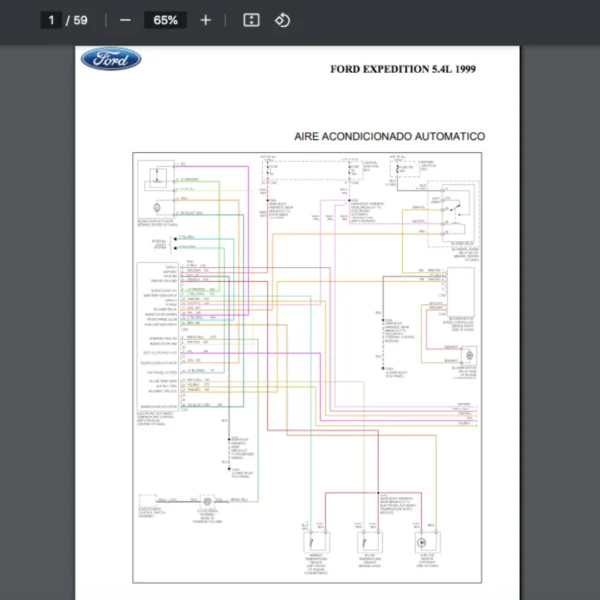This screenshot has width=600, height=600.
Task: Click the total page count 59
Action: [80, 20]
